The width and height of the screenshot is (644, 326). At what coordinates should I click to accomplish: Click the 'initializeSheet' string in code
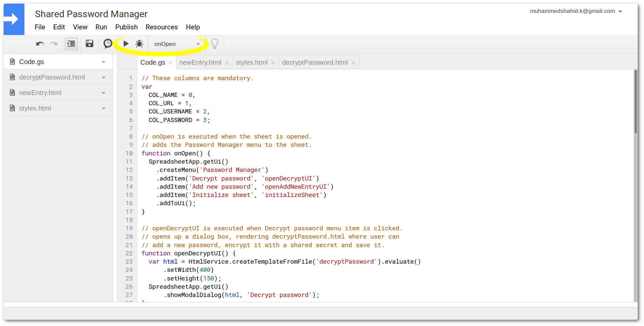(292, 195)
